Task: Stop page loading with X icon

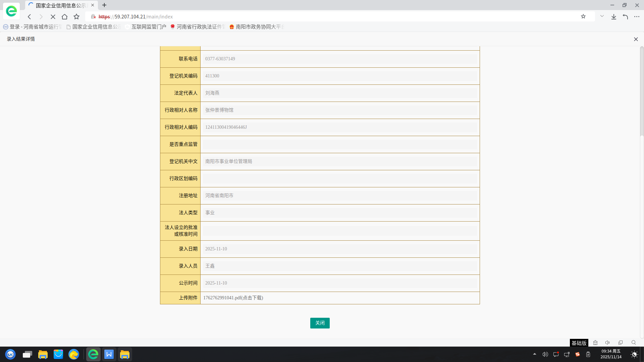Action: coord(53,17)
